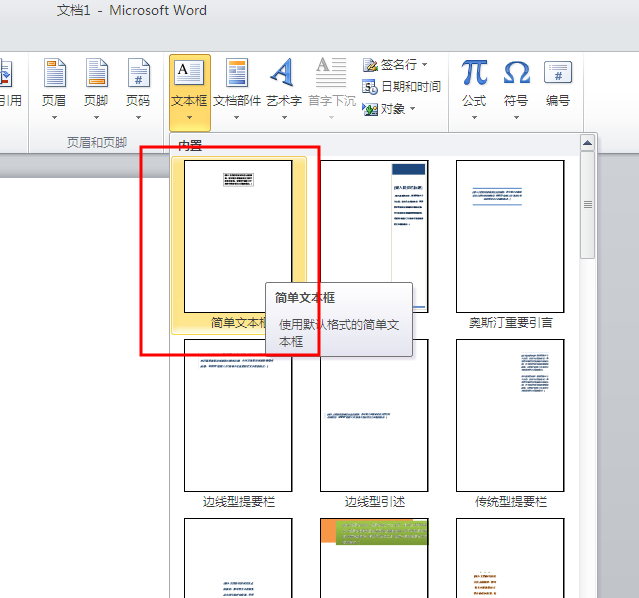The image size is (639, 598).
Task: Pick the 边线型提要栏 text box template
Action: click(238, 415)
